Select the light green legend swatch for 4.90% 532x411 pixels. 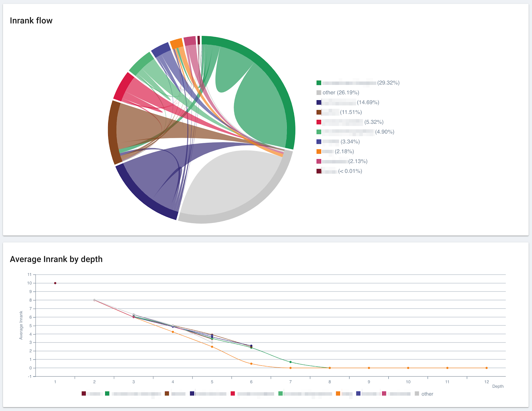tap(318, 132)
